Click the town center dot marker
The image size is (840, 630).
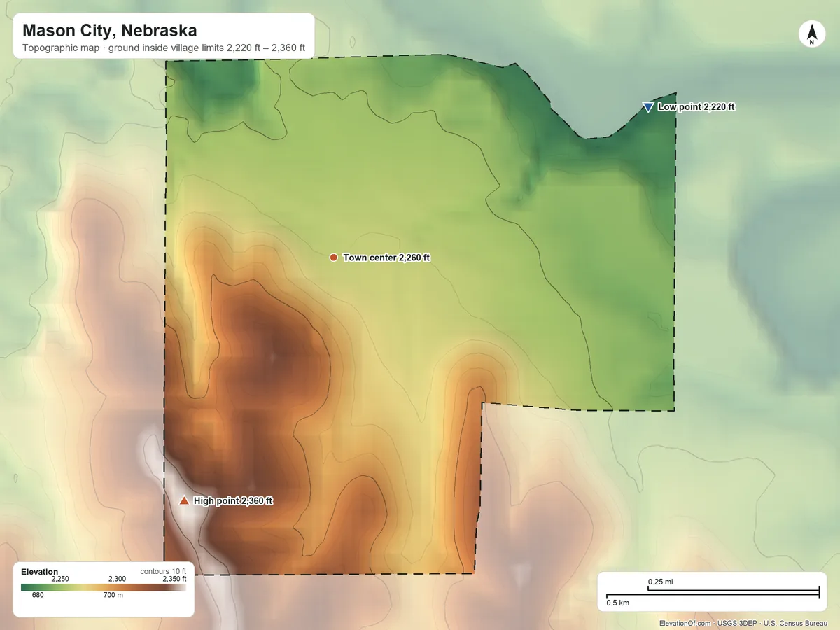(x=334, y=258)
